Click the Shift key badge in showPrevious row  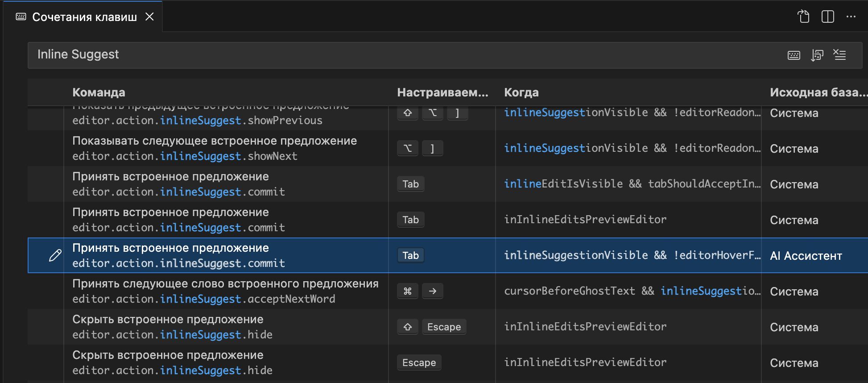408,113
